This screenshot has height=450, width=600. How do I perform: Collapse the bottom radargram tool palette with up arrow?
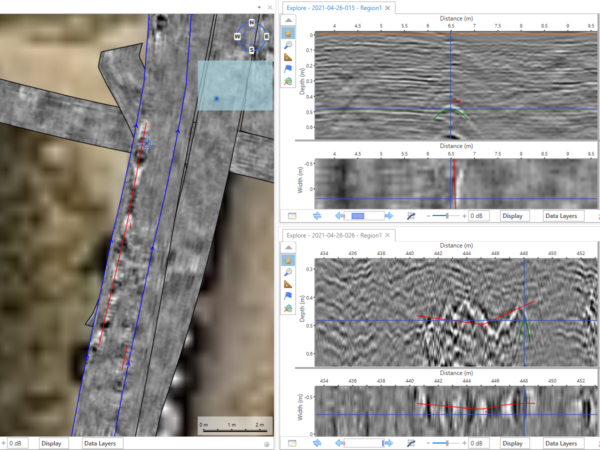288,248
